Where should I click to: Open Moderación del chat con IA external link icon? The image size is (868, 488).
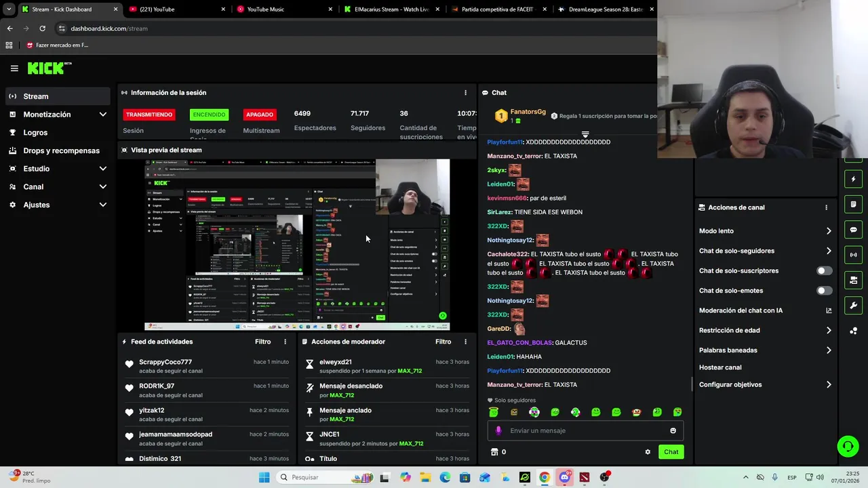coord(829,310)
